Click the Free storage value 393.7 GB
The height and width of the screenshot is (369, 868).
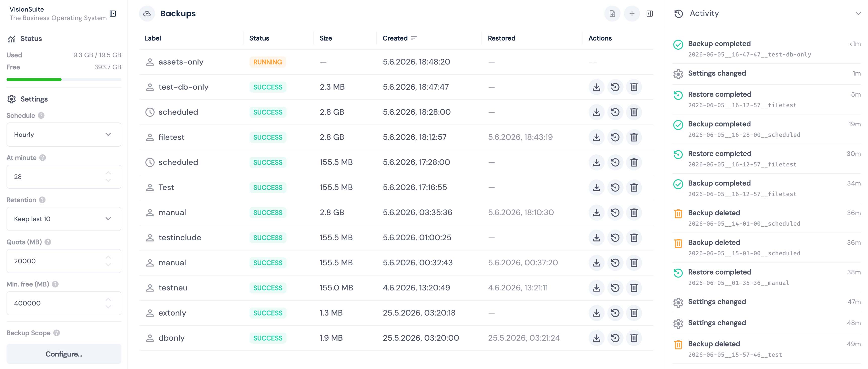point(108,67)
